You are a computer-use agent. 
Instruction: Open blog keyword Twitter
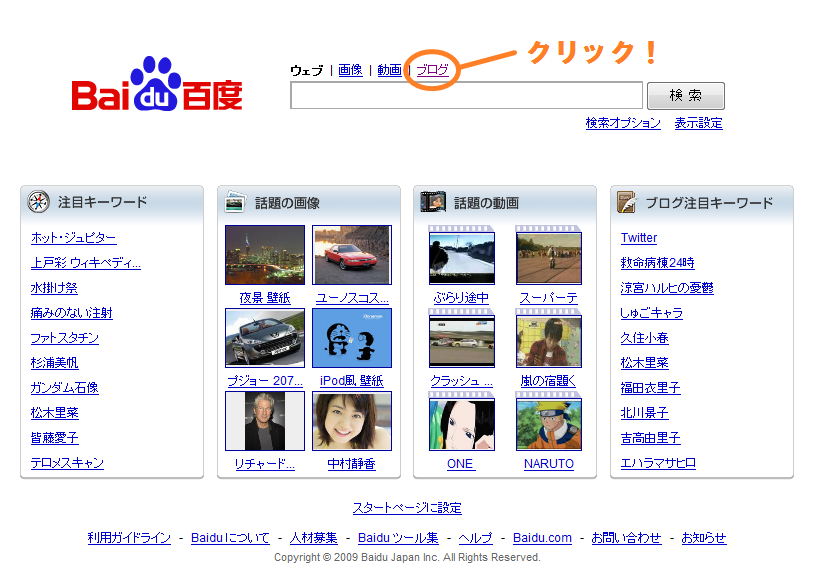click(x=639, y=238)
